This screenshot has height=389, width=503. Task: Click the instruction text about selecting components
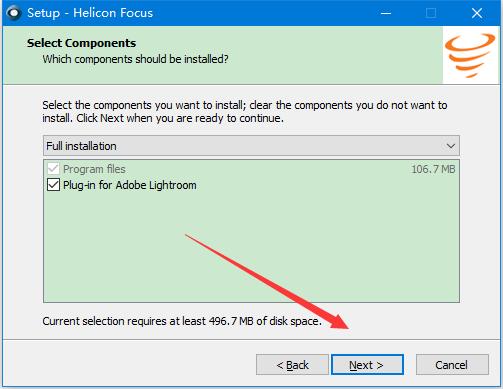pyautogui.click(x=245, y=111)
